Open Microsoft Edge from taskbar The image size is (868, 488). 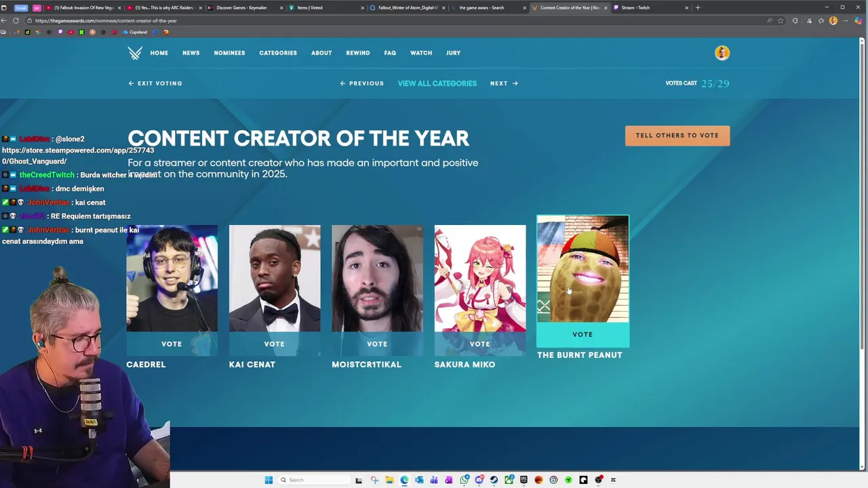(404, 480)
